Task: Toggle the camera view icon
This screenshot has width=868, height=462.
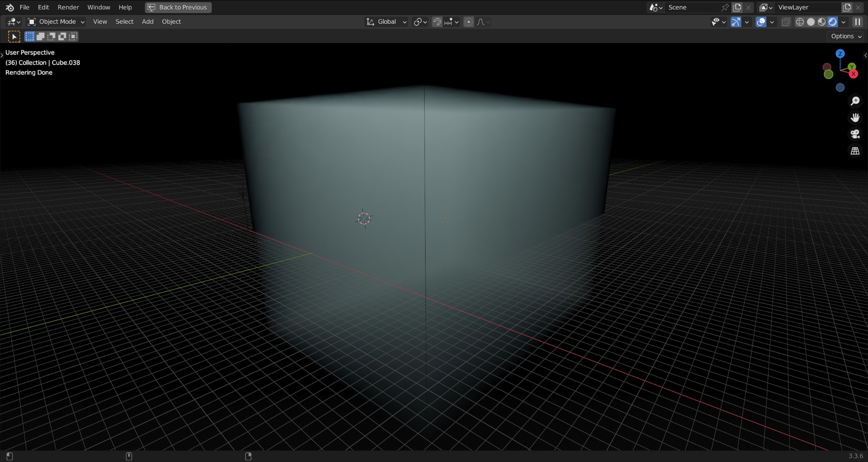Action: pyautogui.click(x=855, y=134)
